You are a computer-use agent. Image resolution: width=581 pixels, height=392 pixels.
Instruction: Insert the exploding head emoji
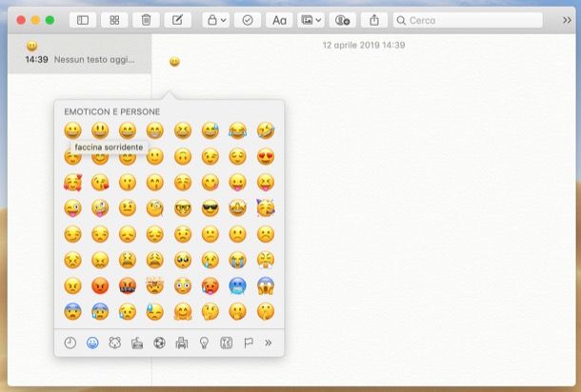[155, 286]
